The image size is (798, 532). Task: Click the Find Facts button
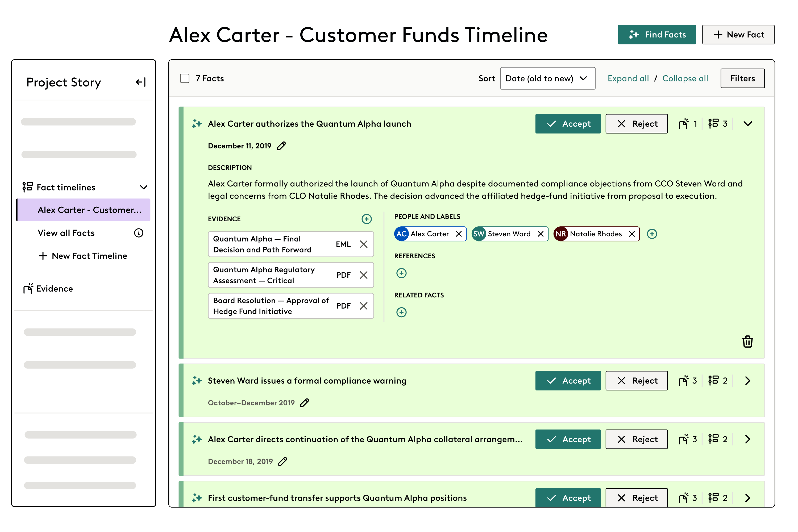pos(656,35)
